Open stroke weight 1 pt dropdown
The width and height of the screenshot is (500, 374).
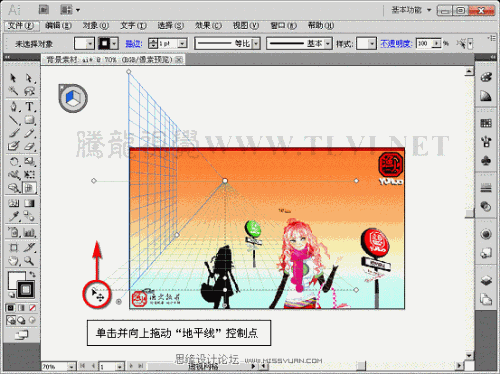click(182, 44)
